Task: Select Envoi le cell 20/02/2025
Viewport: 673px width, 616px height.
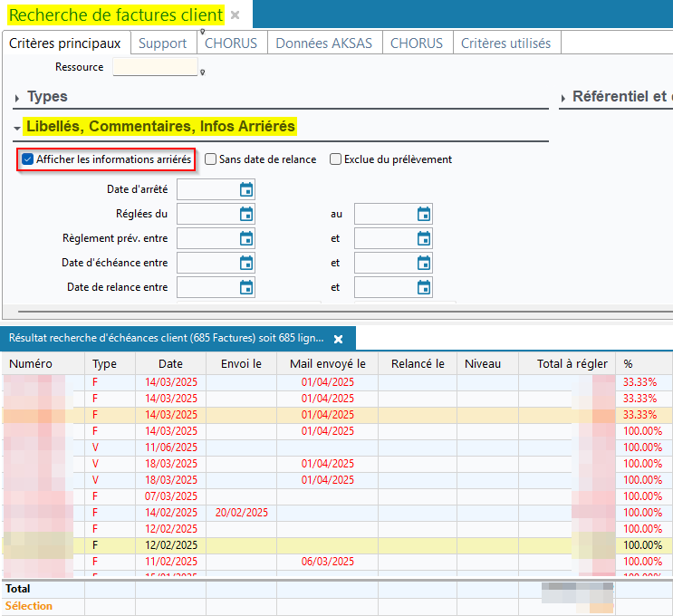Action: (x=242, y=513)
